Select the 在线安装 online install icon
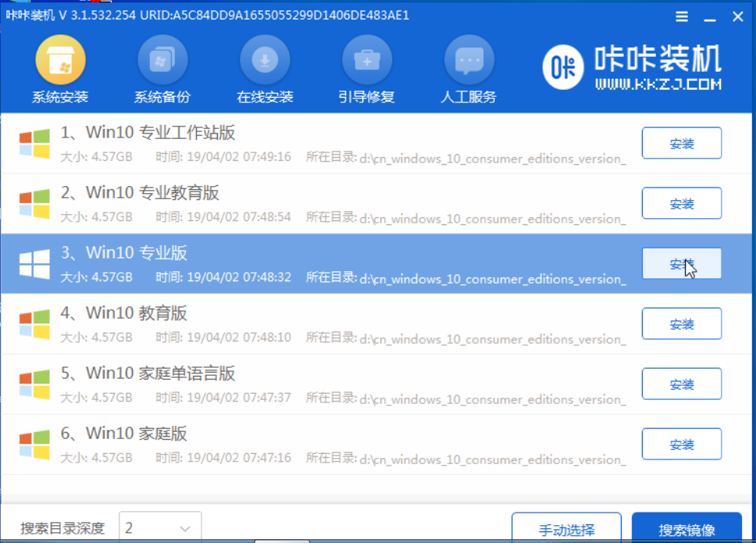The image size is (756, 543). [x=265, y=61]
